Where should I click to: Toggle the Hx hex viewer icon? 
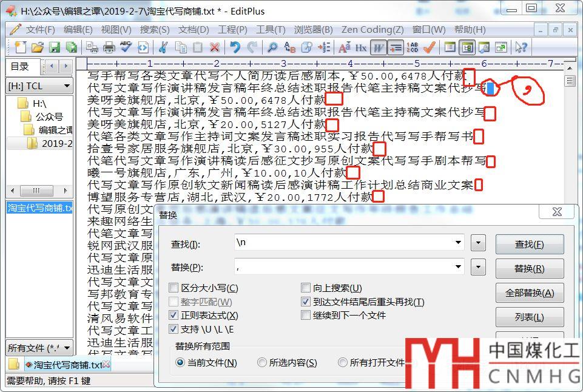[361, 47]
